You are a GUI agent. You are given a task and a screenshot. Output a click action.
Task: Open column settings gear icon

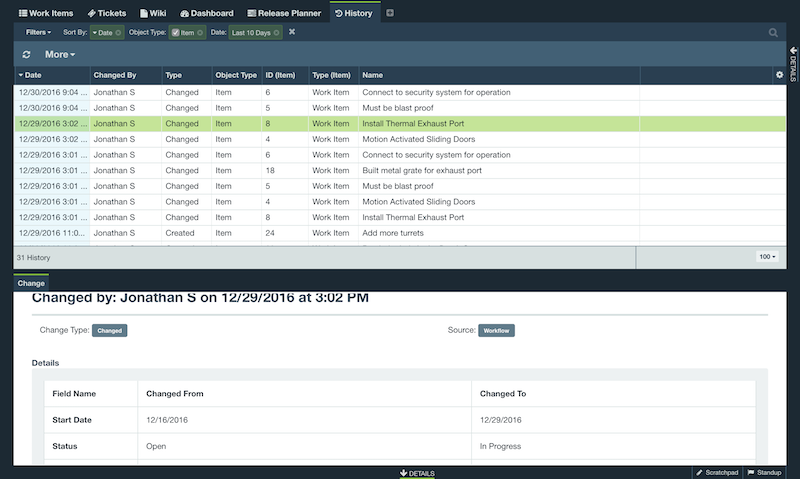tap(780, 75)
